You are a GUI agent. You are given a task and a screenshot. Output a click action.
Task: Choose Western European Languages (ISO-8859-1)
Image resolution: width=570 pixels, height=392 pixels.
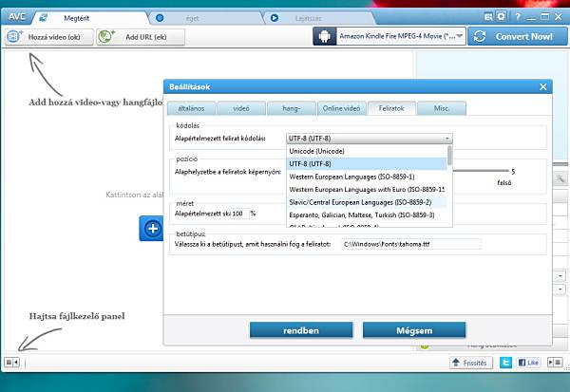[367, 177]
